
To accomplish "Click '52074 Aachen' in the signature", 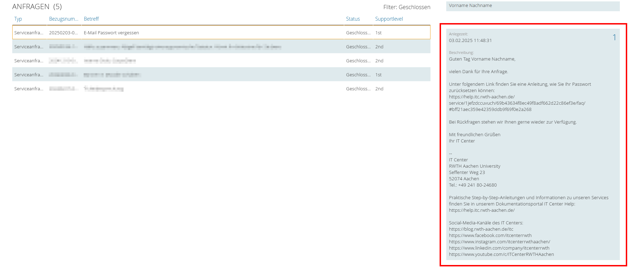I will (x=464, y=179).
